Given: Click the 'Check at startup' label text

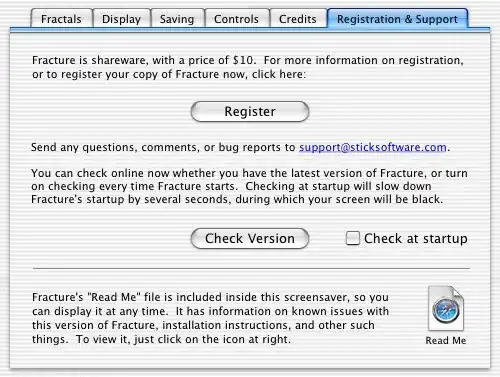Looking at the screenshot, I should [416, 238].
